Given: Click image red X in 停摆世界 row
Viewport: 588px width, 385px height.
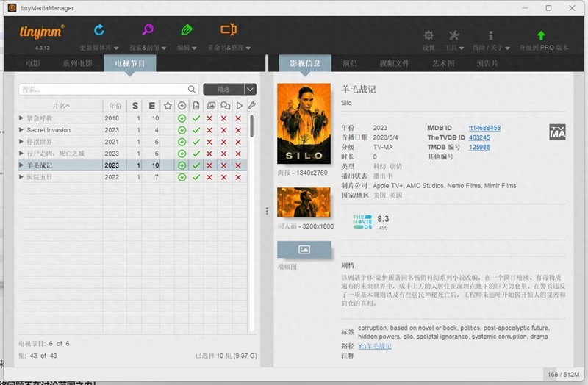Looking at the screenshot, I should [209, 142].
